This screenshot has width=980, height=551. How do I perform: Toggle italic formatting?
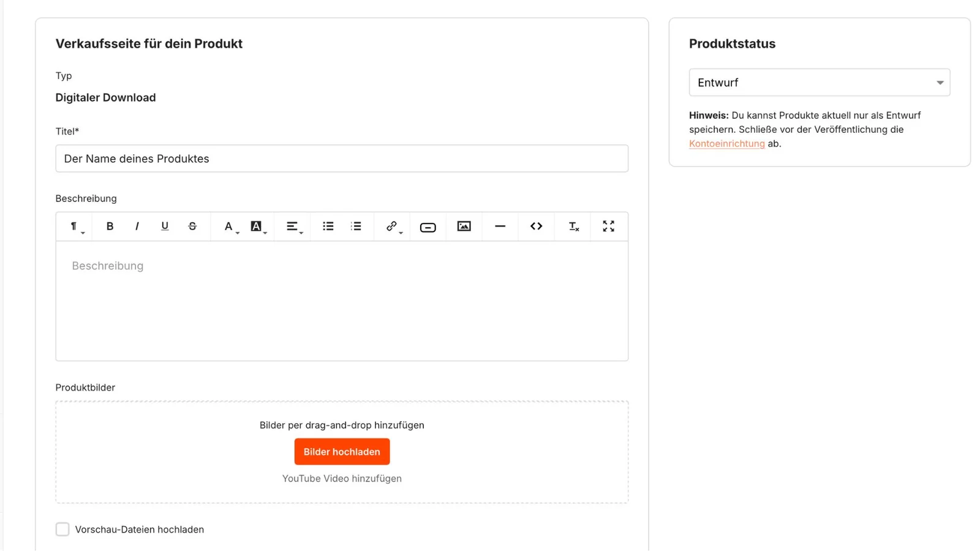click(137, 227)
